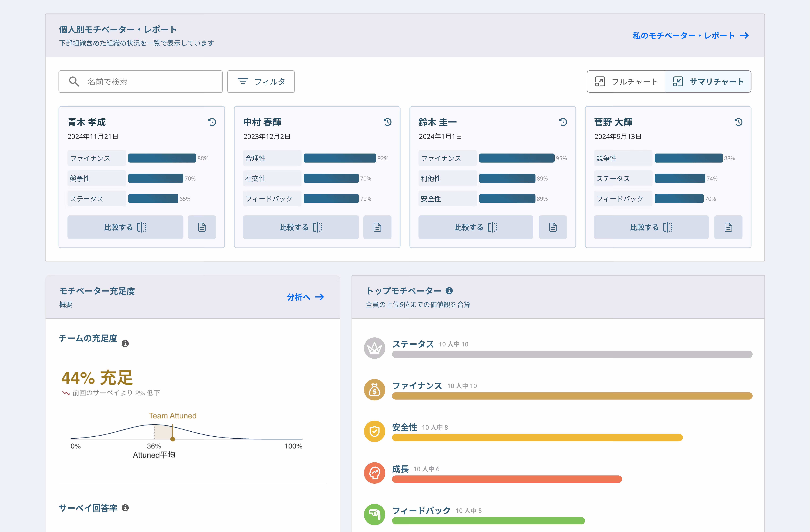Select the money bag icon for ファイナンス
810x532 pixels.
(x=374, y=390)
